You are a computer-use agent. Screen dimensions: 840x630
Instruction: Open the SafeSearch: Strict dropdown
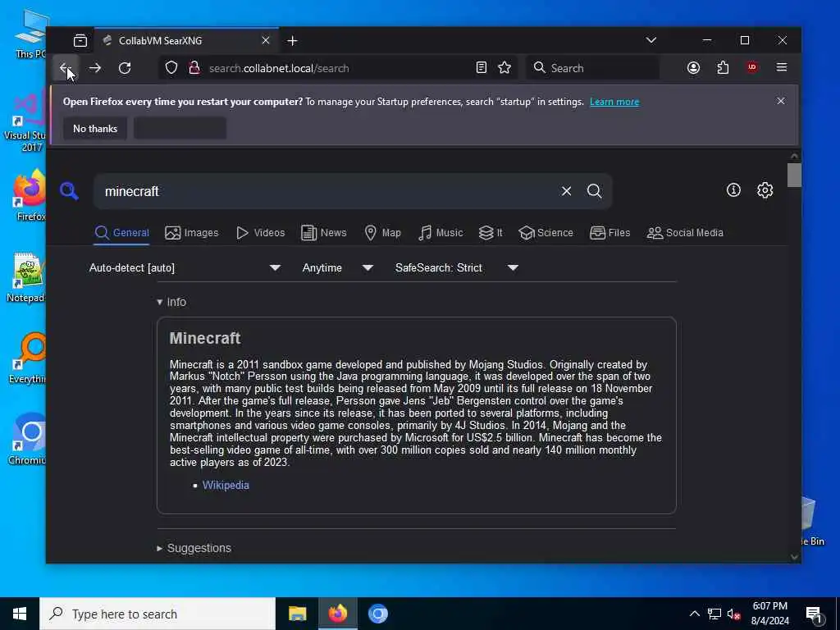tap(456, 268)
